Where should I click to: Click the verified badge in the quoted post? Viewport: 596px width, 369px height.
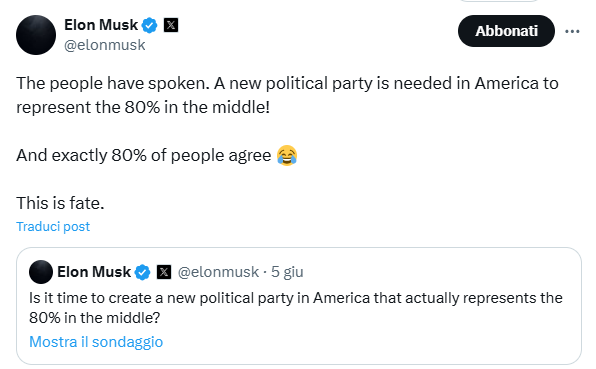pos(143,272)
